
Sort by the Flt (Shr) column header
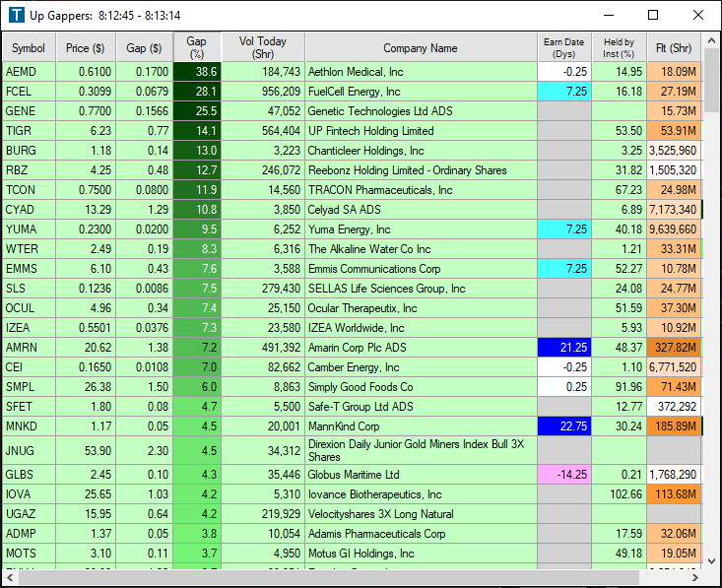tap(674, 47)
